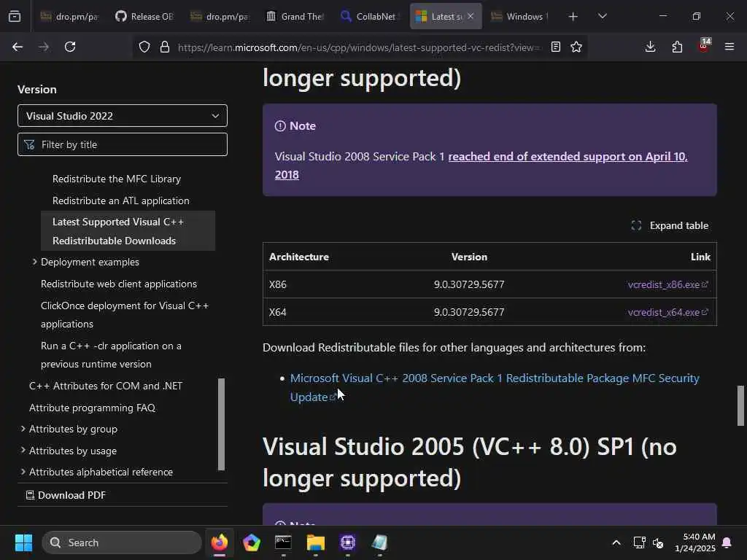Open Attribute programming FAQ
Viewport: 747px width, 560px height.
point(93,408)
